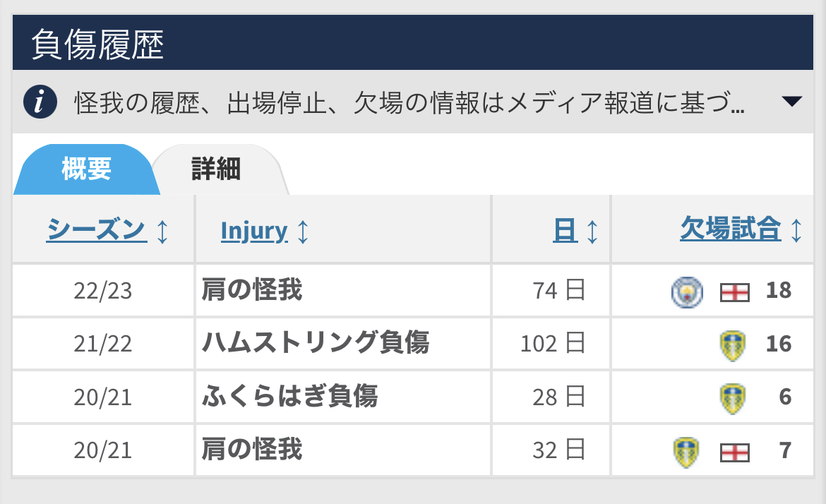826x504 pixels.
Task: Toggle sort arrows next to Injury
Action: [x=303, y=231]
